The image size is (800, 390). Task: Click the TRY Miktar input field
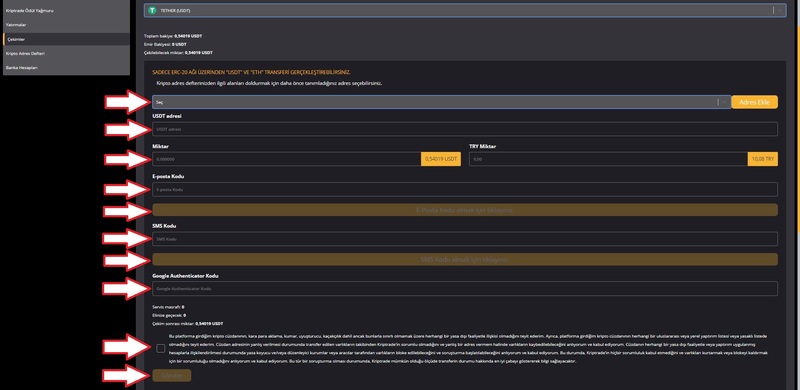(x=608, y=159)
